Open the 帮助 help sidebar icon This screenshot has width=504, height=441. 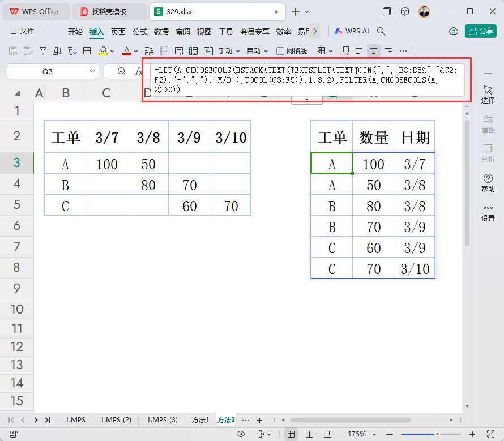click(488, 183)
